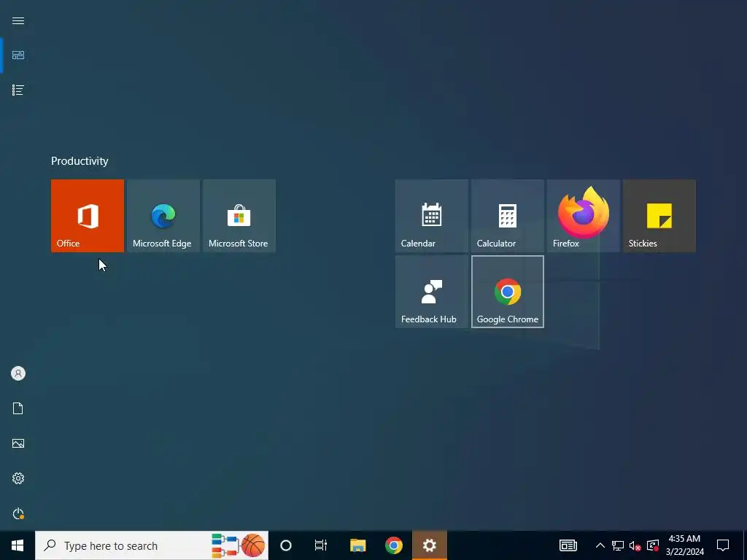Launch the Calculator tile

[508, 216]
